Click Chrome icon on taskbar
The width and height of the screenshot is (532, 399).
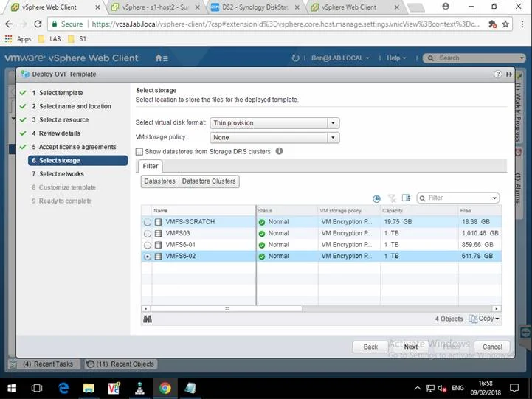165,388
